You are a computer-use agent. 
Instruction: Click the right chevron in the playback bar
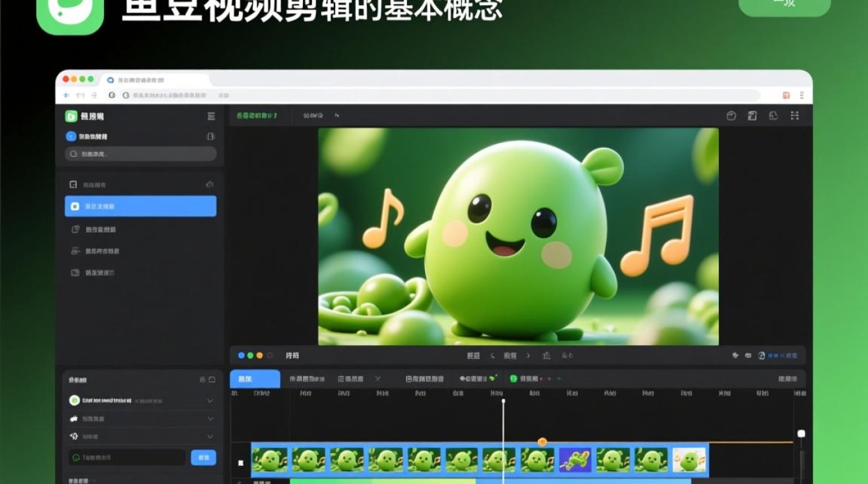click(528, 356)
